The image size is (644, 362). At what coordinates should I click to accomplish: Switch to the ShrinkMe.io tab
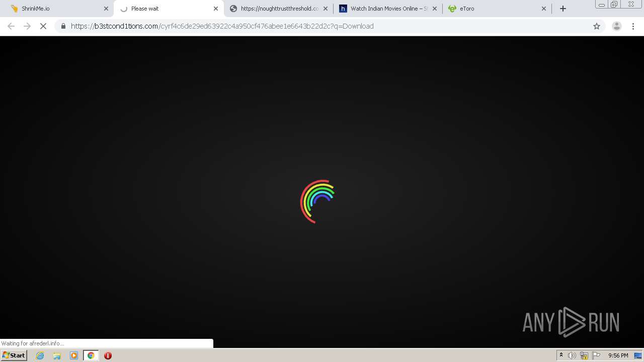click(x=59, y=9)
